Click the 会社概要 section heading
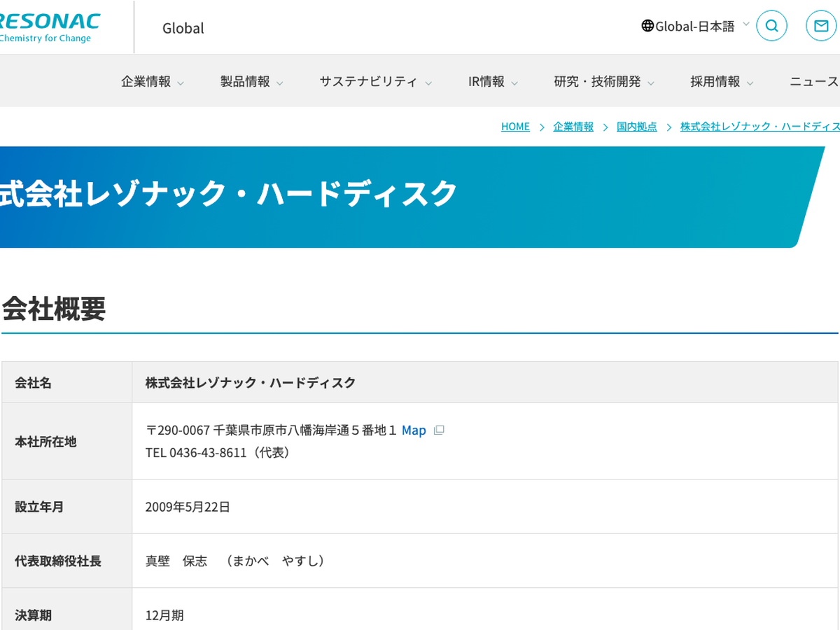 (54, 309)
